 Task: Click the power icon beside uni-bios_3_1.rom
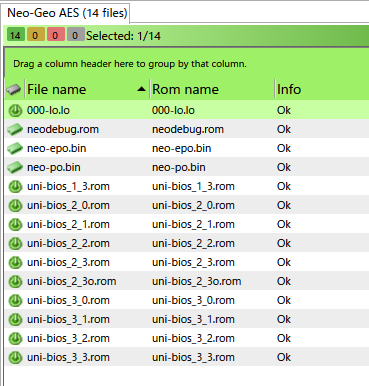coord(15,319)
